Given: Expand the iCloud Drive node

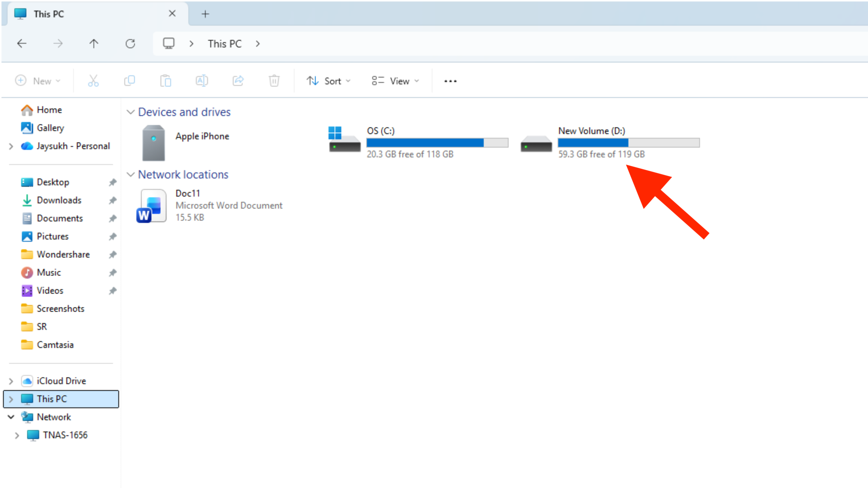Looking at the screenshot, I should tap(11, 381).
